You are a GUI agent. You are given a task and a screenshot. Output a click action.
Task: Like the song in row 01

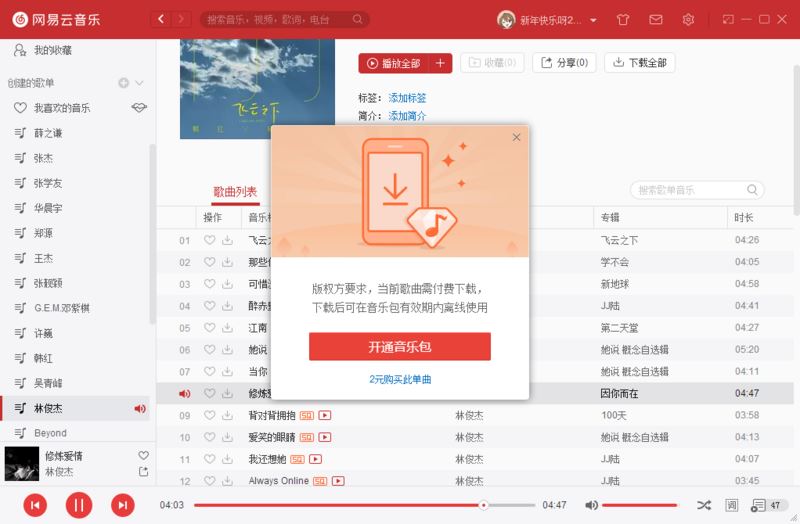(210, 240)
